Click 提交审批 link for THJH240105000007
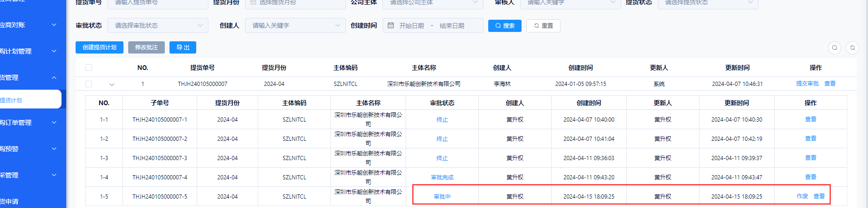The height and width of the screenshot is (208, 868). tap(807, 84)
